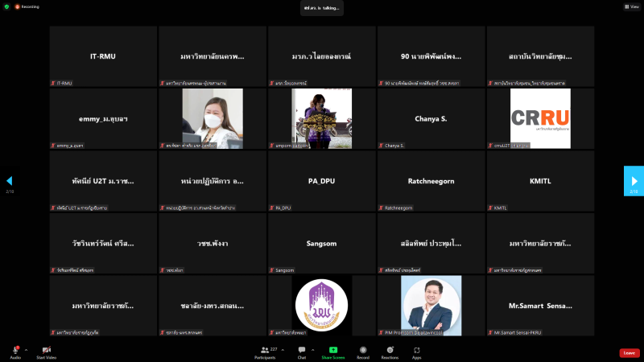Expand audio options arrow next to Audio

coord(26,350)
